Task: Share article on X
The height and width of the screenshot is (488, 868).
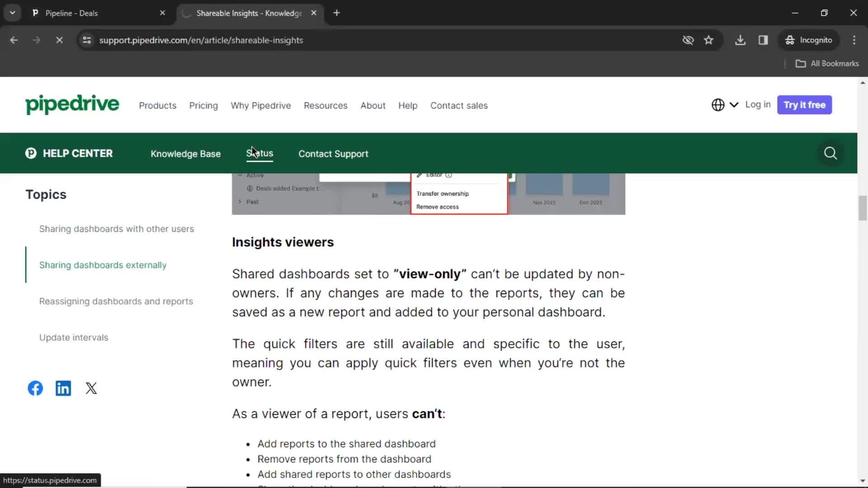Action: pos(91,388)
